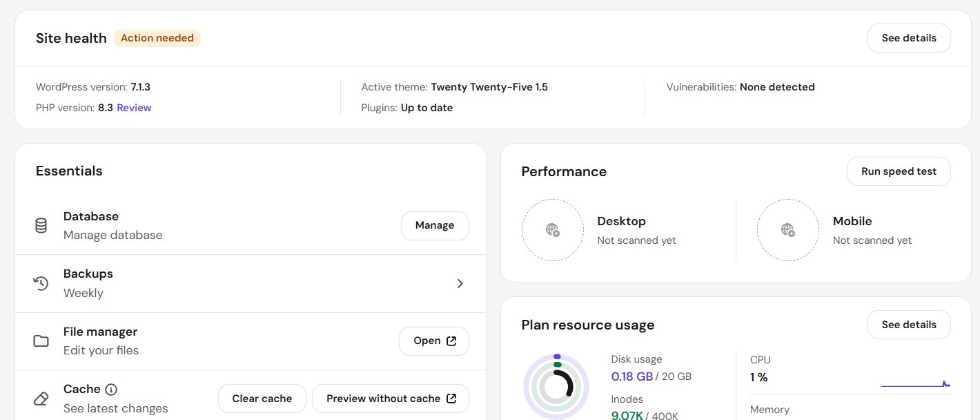Click the PHP version Review link
The width and height of the screenshot is (980, 420).
coord(134,108)
